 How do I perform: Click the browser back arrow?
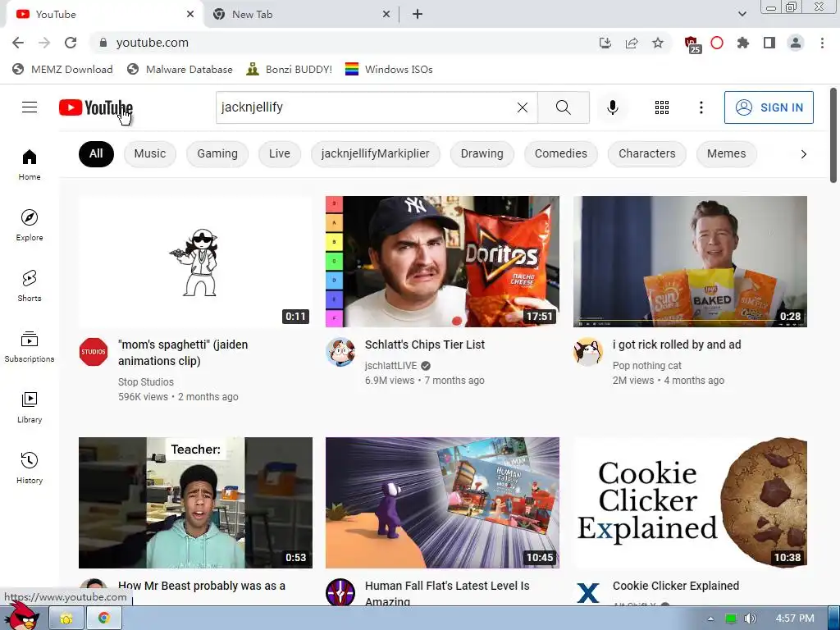(18, 43)
